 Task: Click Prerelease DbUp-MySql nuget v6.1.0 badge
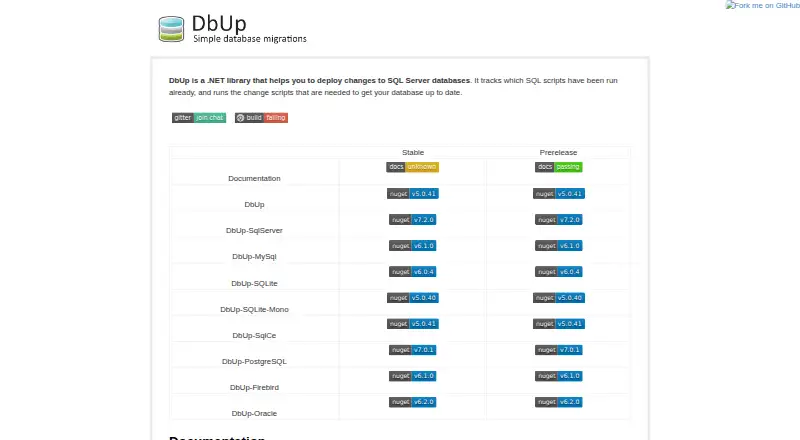559,246
